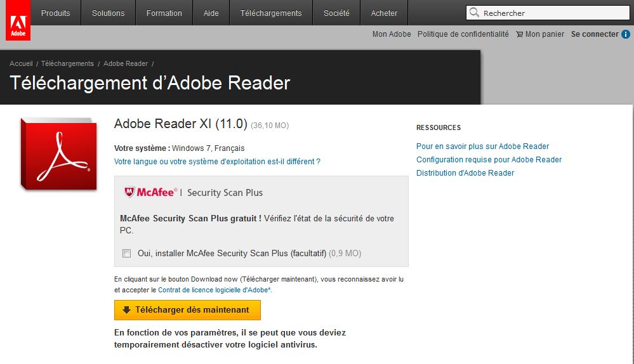Click the search magnifier icon
The height and width of the screenshot is (364, 634).
[x=474, y=13]
